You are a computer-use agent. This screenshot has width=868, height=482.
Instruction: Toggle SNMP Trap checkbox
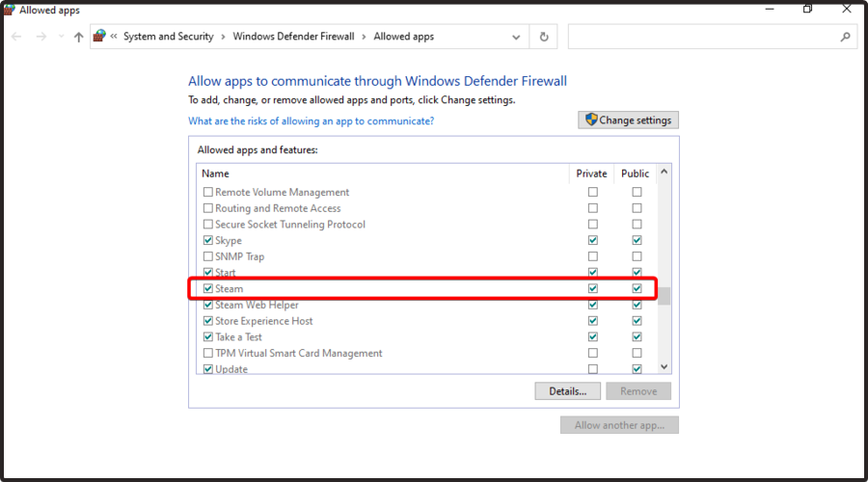(208, 256)
